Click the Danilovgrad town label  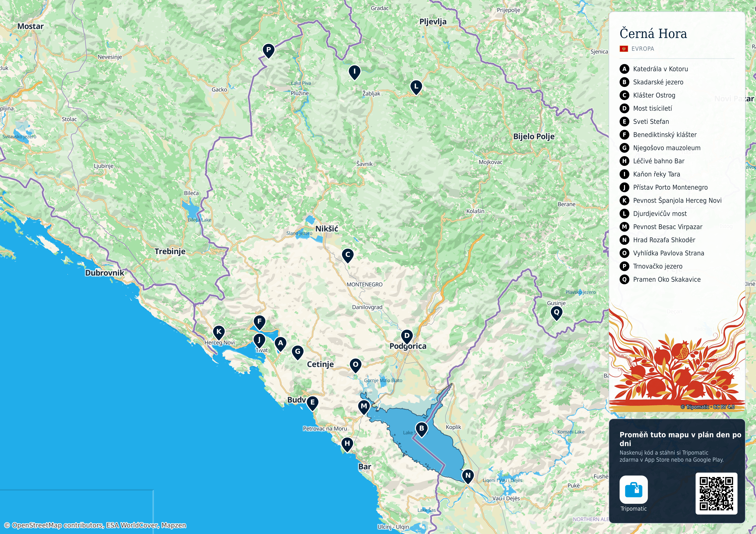[x=367, y=307]
